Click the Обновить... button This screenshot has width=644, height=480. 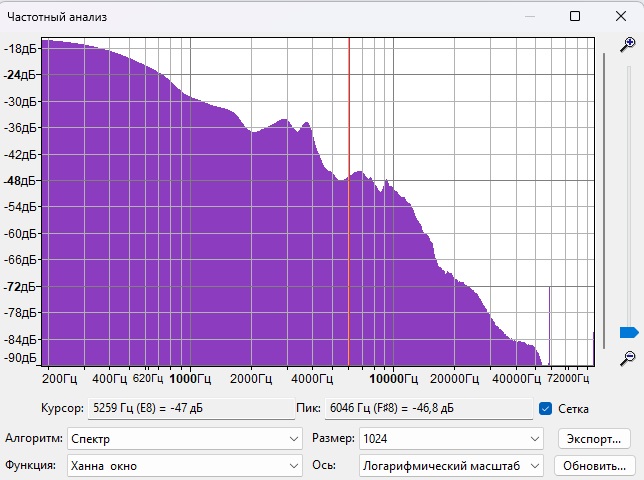[x=594, y=466]
